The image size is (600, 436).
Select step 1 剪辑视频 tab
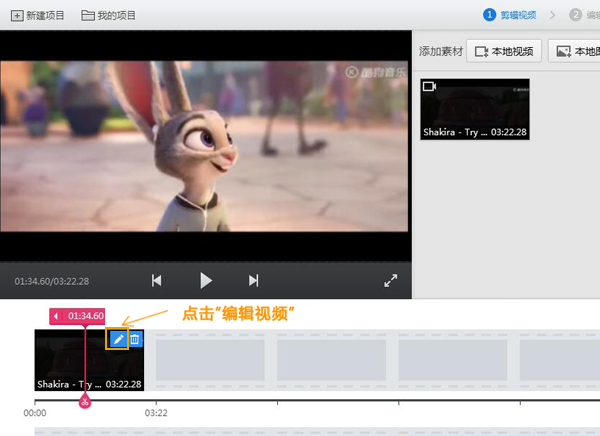click(x=510, y=15)
